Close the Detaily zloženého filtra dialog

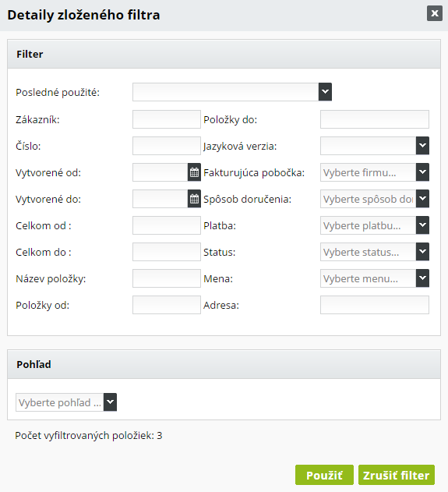coord(435,13)
